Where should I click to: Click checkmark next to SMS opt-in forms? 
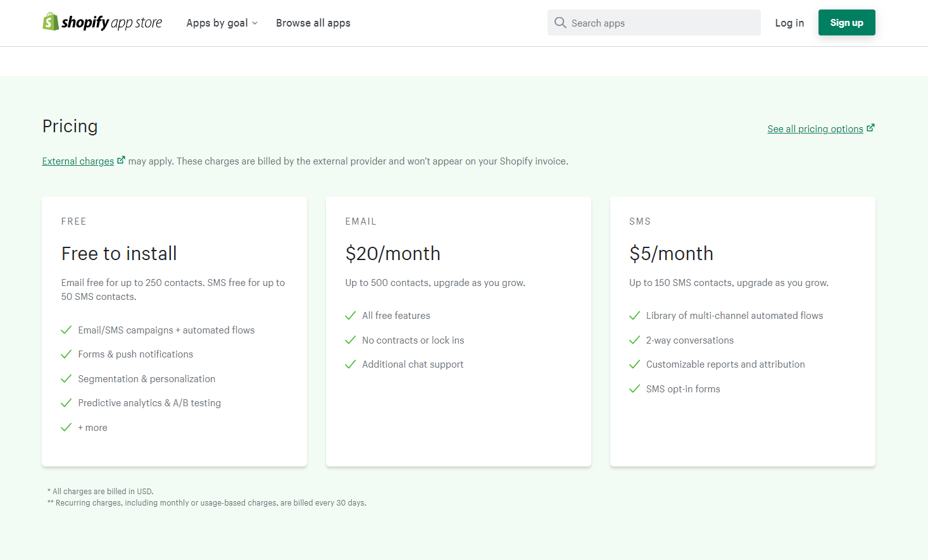click(x=634, y=389)
